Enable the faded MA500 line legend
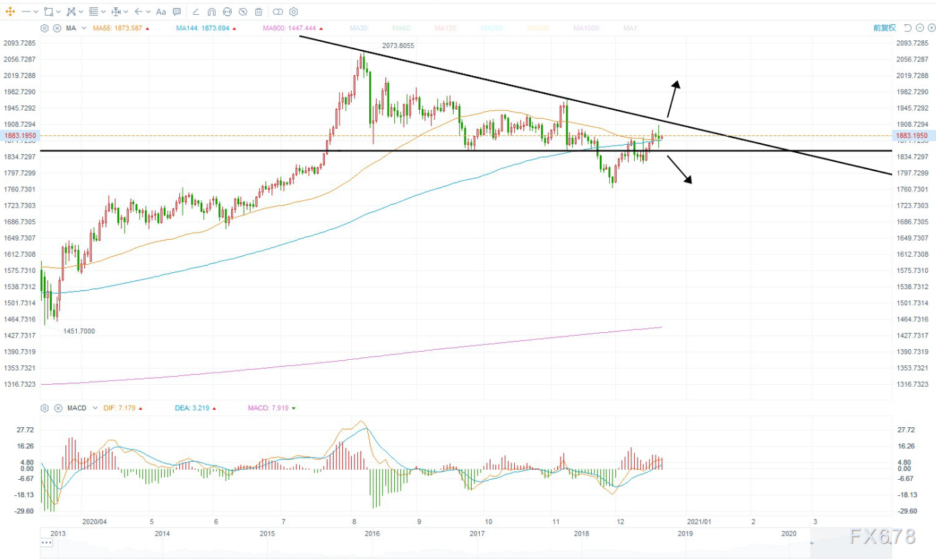Image resolution: width=936 pixels, height=560 pixels. [x=539, y=28]
